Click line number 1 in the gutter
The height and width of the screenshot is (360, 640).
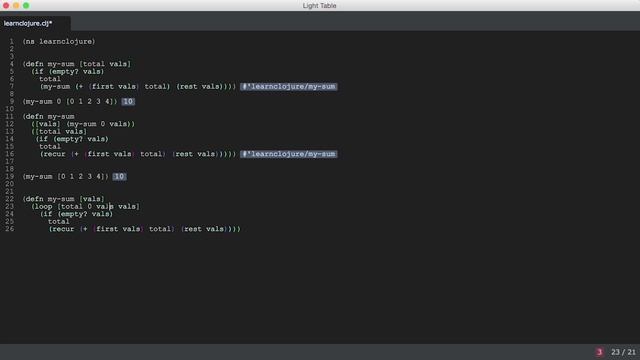pos(12,42)
